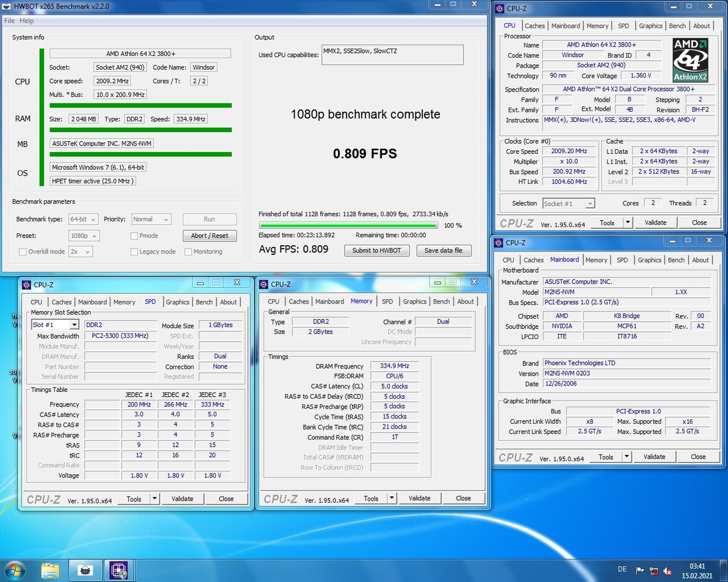Click Validate in the CPU window

point(655,223)
